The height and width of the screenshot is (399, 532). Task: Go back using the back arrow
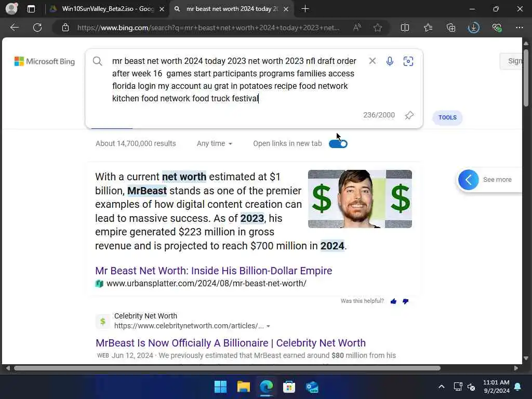pos(14,28)
